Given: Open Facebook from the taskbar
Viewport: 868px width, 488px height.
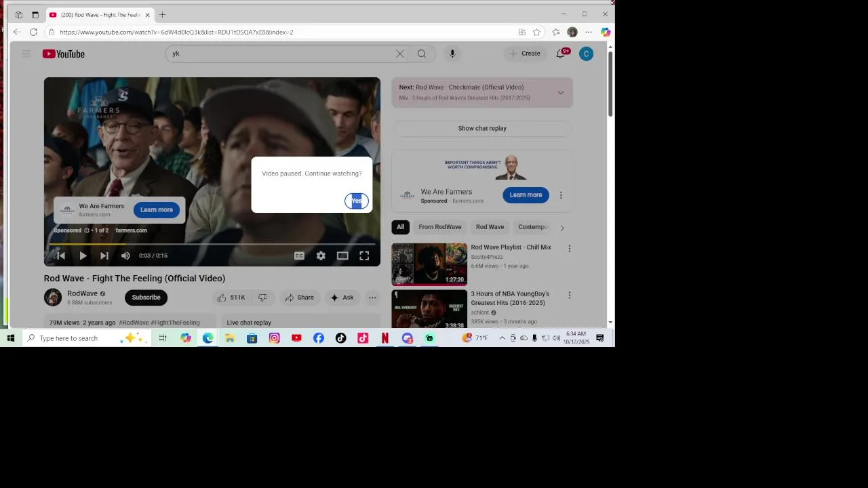Looking at the screenshot, I should tap(319, 338).
